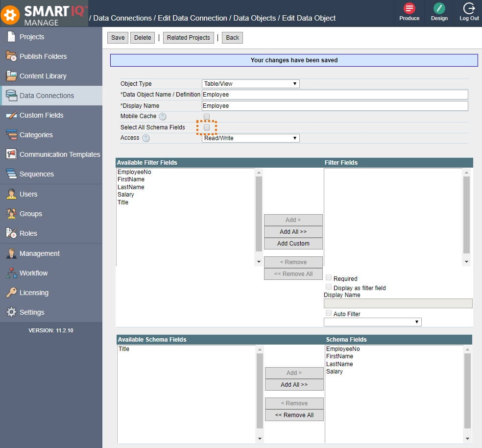Open Mobile Cache help question icon
Screen dimensions: 482x448
162,116
